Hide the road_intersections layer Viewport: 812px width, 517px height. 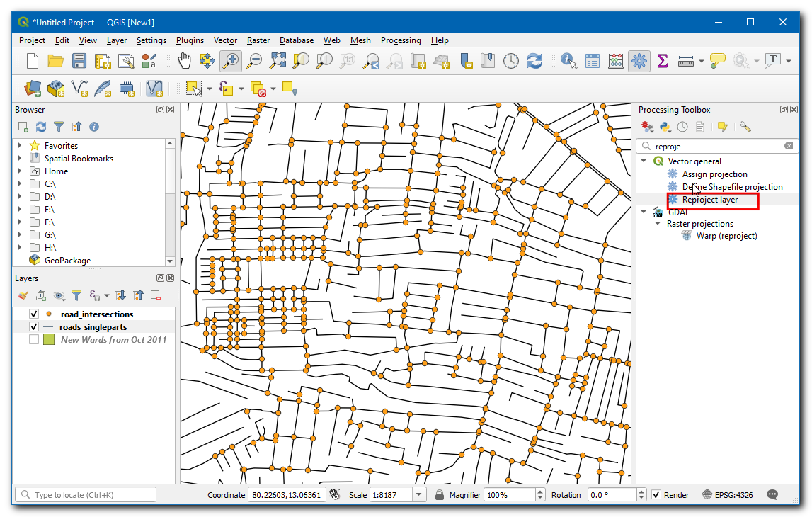click(x=33, y=314)
